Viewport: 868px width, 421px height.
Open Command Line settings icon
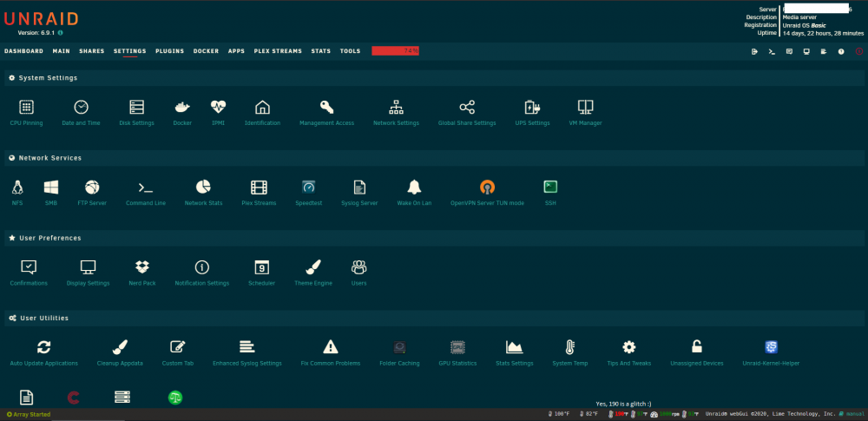[x=146, y=187]
